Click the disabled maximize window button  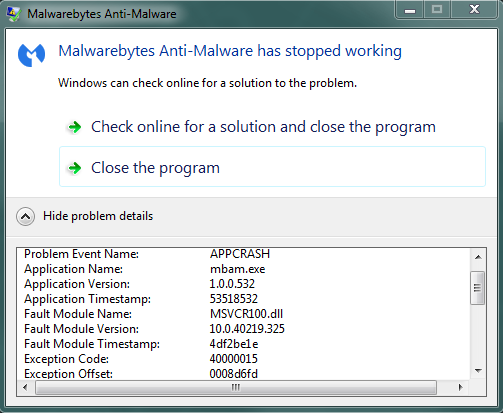coord(437,10)
